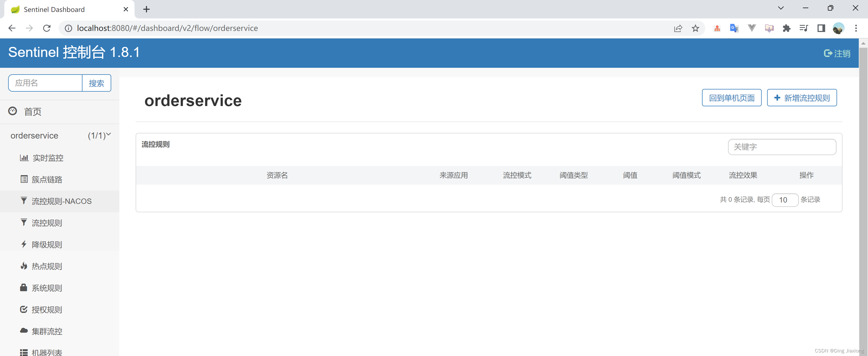Open the Extensions puzzle piece menu
The width and height of the screenshot is (868, 356).
(x=786, y=28)
